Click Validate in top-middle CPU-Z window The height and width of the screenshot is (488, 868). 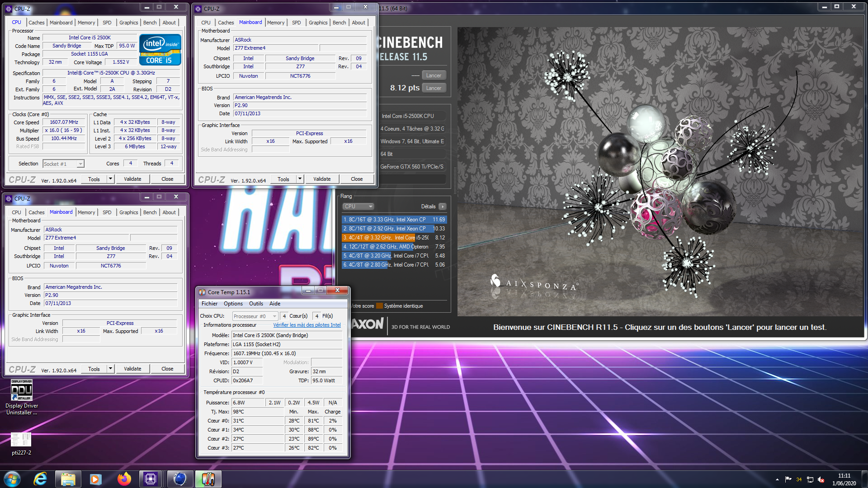(x=322, y=179)
